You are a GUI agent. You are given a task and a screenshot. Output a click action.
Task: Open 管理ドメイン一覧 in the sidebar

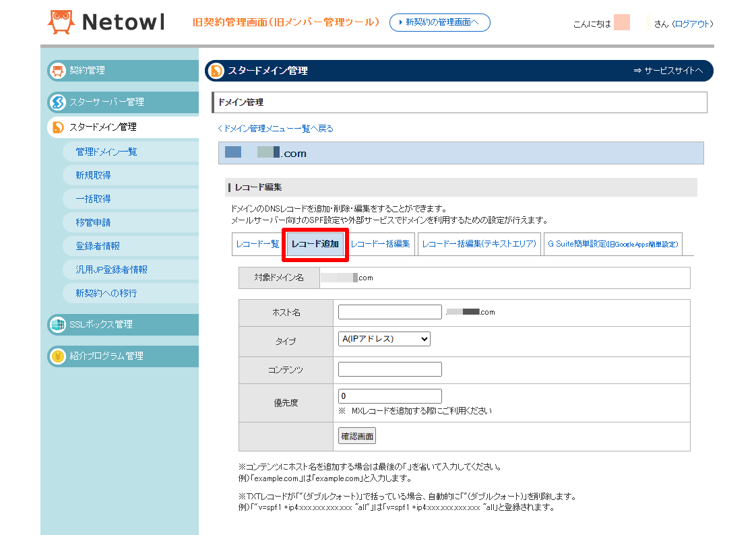tap(106, 152)
